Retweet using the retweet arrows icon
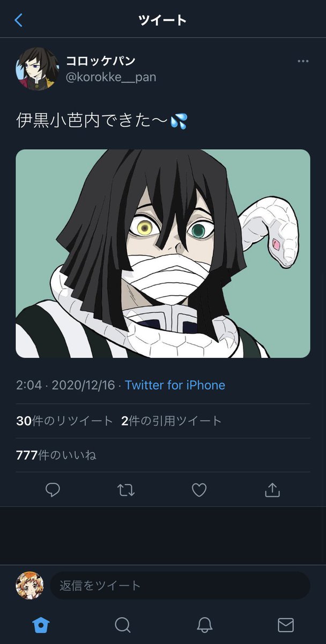This screenshot has height=644, width=326. pos(126,489)
